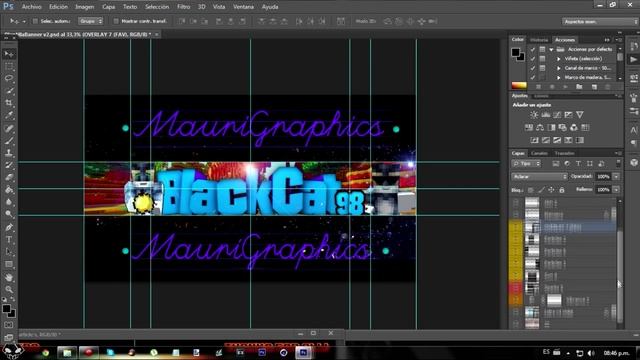
Task: Open the Ventana menu
Action: pyautogui.click(x=243, y=7)
